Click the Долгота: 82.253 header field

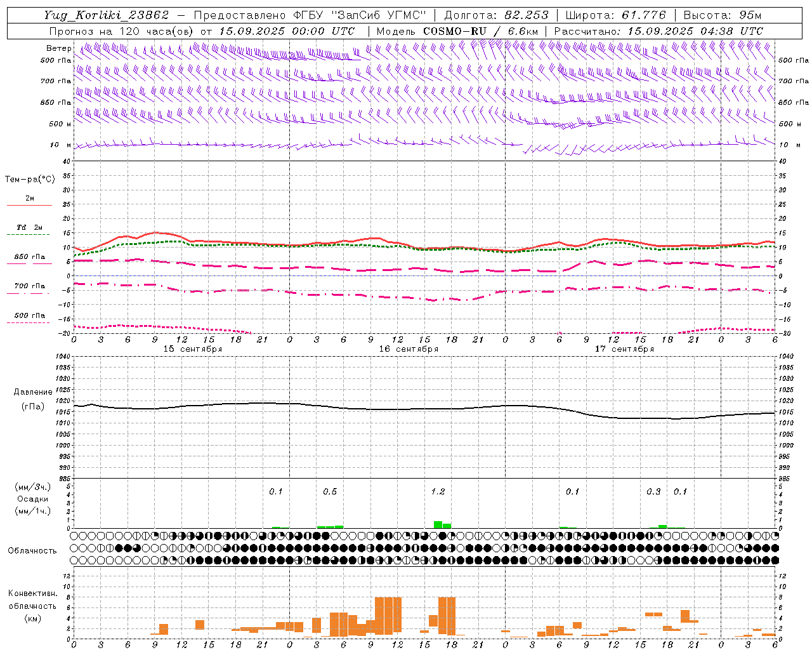pyautogui.click(x=496, y=15)
